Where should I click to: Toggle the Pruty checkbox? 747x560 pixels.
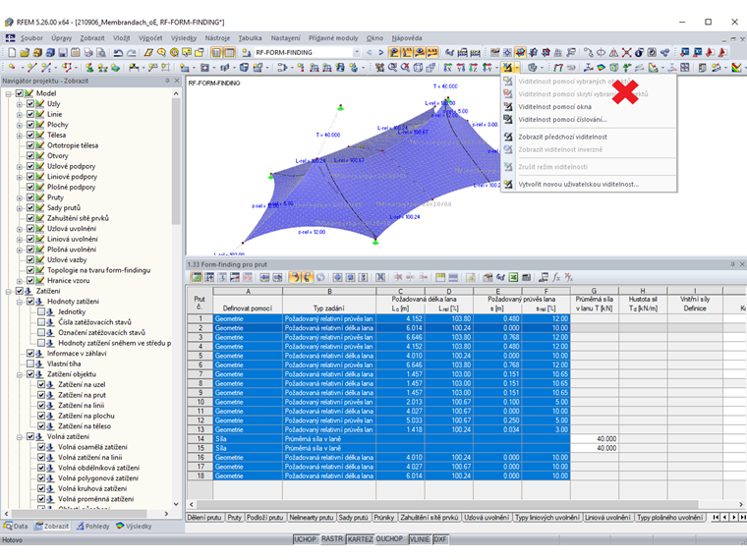[30, 197]
